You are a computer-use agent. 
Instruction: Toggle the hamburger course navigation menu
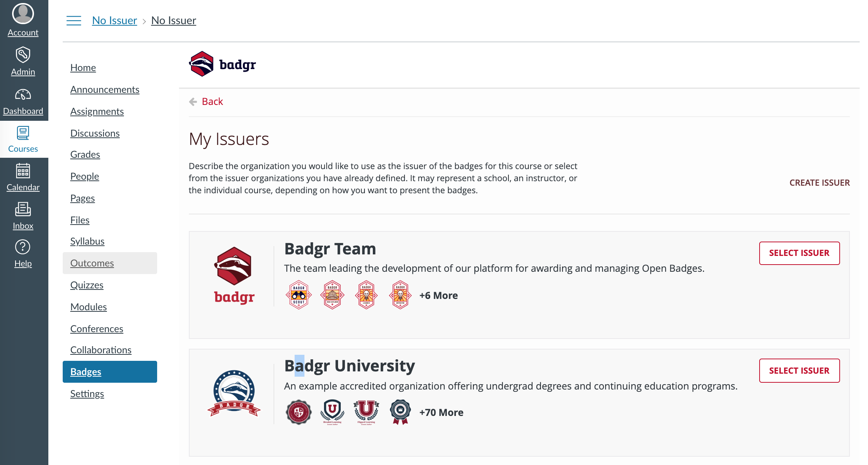(74, 20)
